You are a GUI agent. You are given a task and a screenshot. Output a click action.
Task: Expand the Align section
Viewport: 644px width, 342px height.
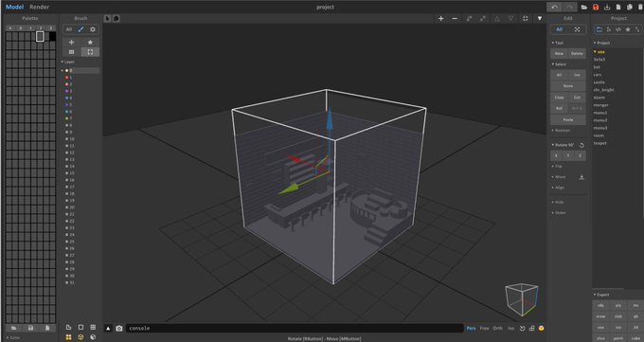(558, 188)
